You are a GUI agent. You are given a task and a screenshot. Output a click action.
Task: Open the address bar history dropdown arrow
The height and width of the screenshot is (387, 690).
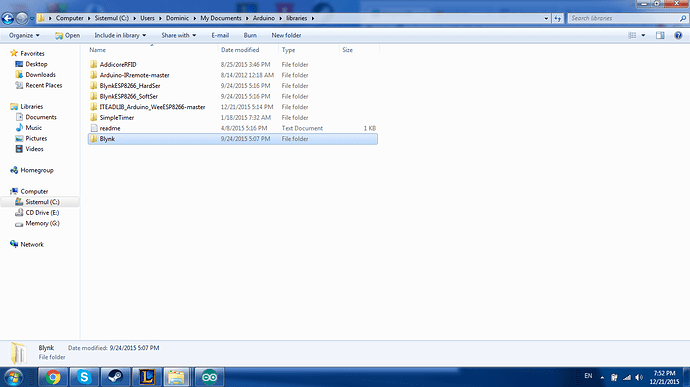(546, 18)
